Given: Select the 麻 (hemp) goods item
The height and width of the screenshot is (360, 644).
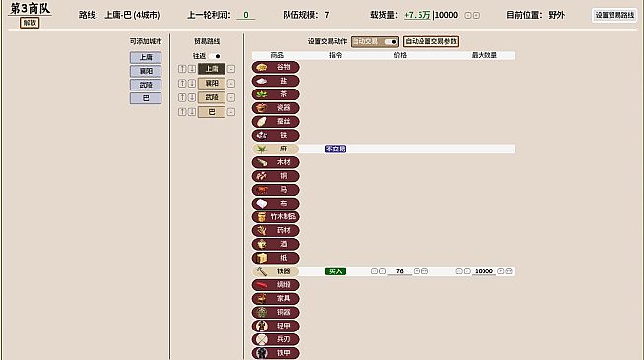Looking at the screenshot, I should [276, 149].
